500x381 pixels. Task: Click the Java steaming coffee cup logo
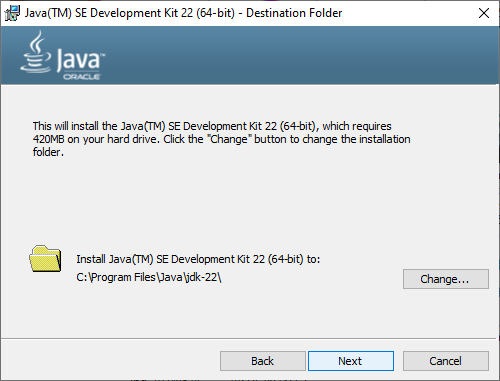pos(36,52)
